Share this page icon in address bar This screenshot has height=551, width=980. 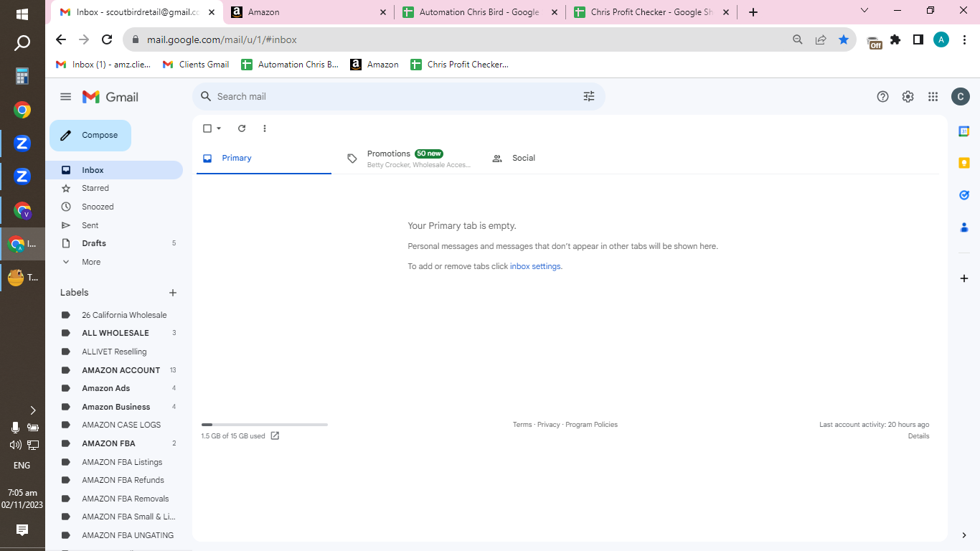[821, 40]
